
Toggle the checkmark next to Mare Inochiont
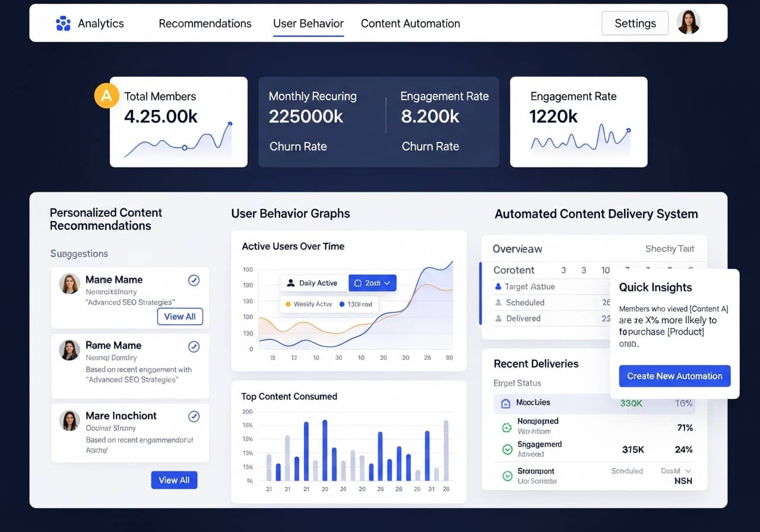pos(194,416)
